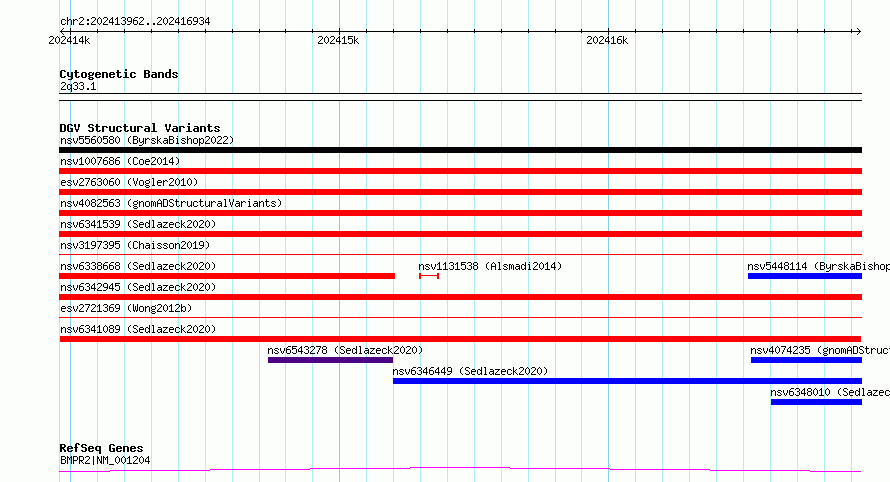Click the short red nsv6338668 bar
The width and height of the screenshot is (890, 482).
[x=227, y=276]
